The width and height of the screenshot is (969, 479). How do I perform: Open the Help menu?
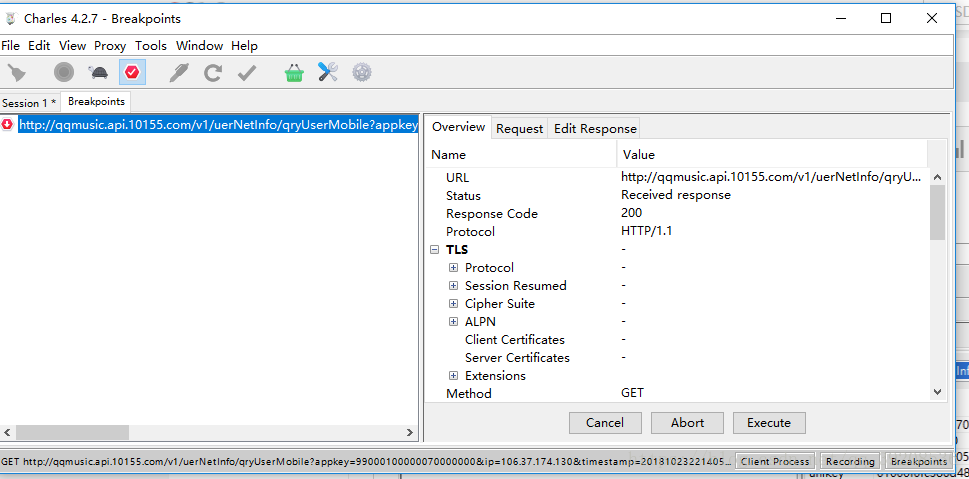tap(244, 46)
